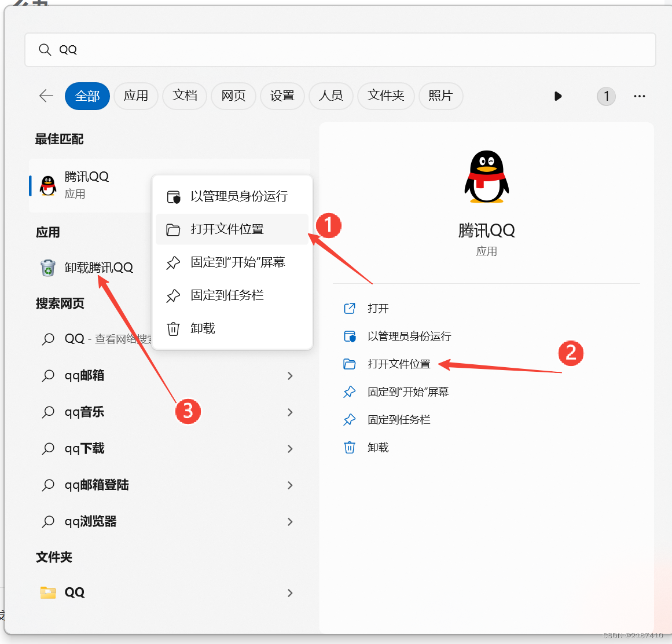Click shield icon beside context menu 以管理员身份运行

click(174, 197)
